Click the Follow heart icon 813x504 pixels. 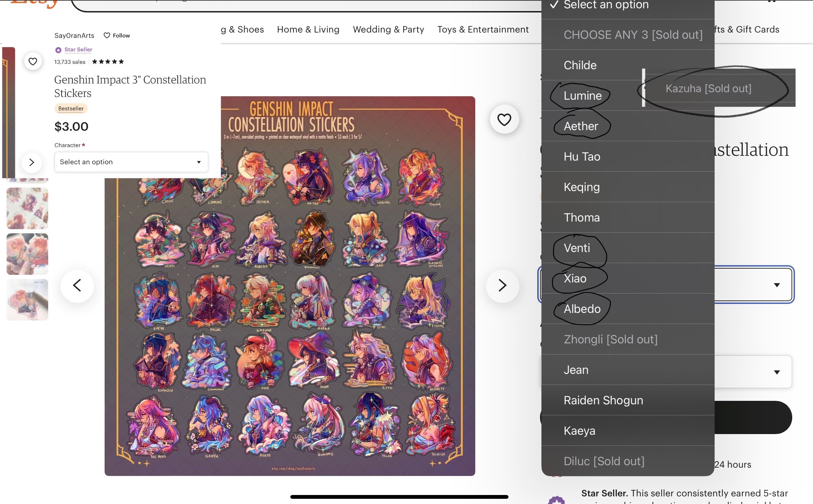click(x=107, y=35)
